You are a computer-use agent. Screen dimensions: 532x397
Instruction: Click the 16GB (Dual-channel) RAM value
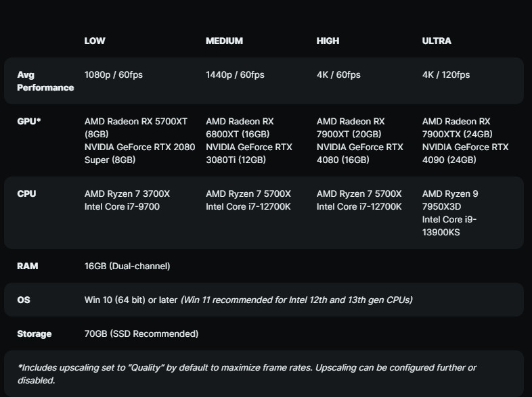coord(127,266)
